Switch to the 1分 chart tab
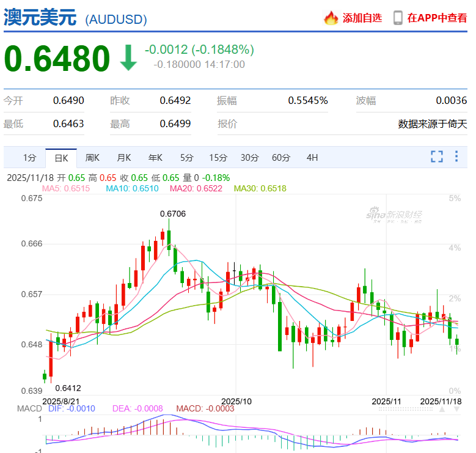This screenshot has height=453, width=476. coord(30,158)
